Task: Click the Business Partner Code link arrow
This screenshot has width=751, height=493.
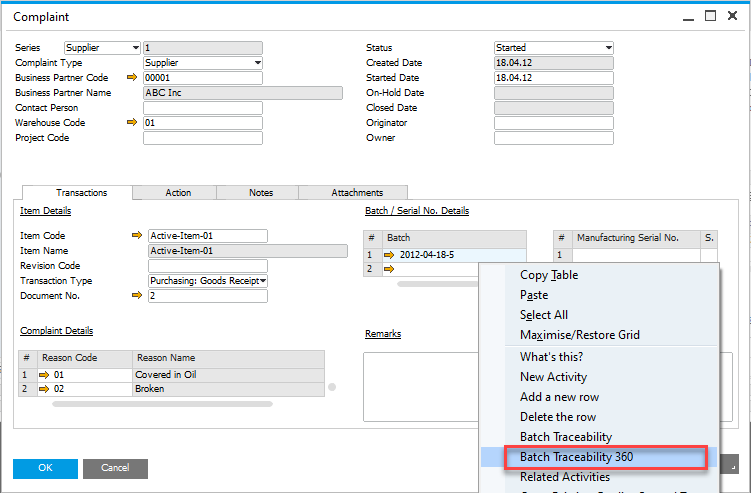Action: coord(131,78)
